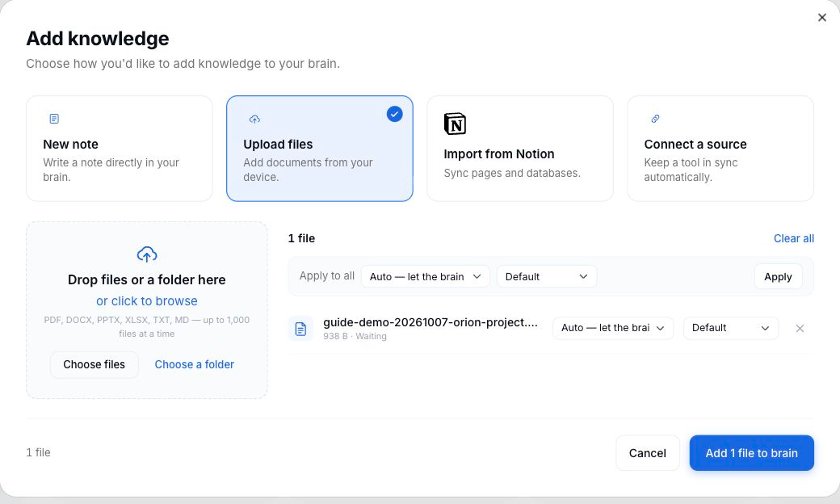Close the Add knowledge dialog
Screen dimensions: 840x504
click(x=821, y=18)
